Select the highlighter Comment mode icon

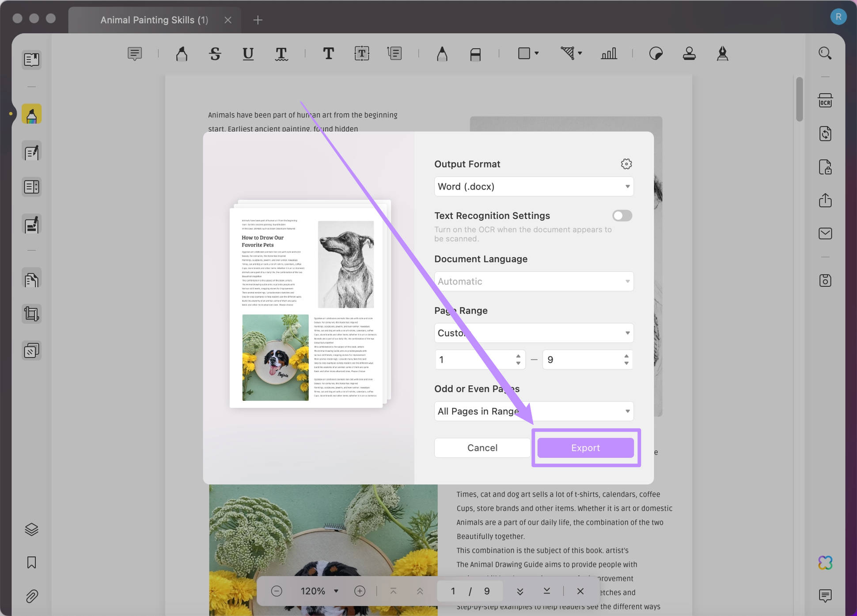(31, 114)
